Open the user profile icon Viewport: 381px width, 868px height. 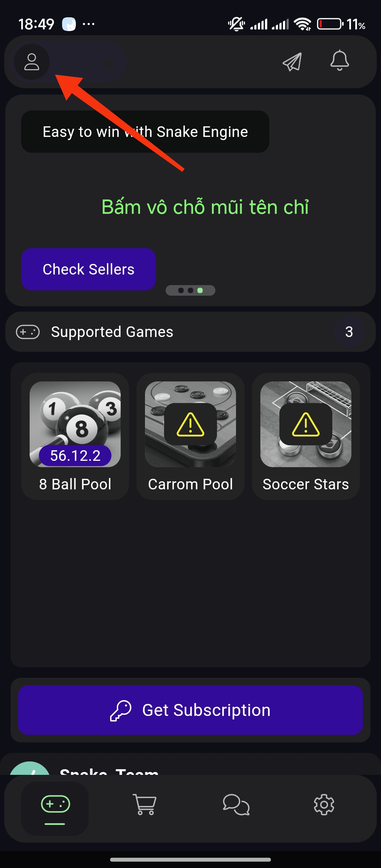[32, 62]
